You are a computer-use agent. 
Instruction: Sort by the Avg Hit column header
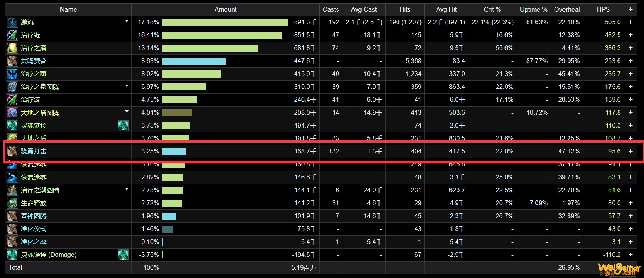click(x=446, y=10)
